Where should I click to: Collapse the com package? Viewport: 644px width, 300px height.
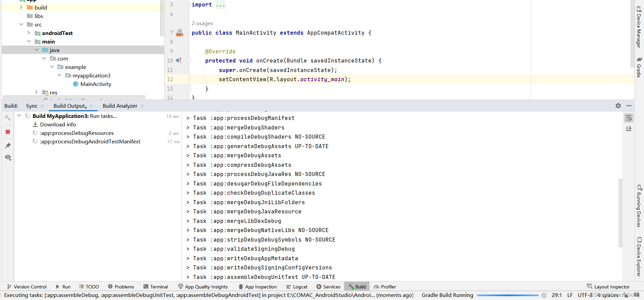coord(44,58)
